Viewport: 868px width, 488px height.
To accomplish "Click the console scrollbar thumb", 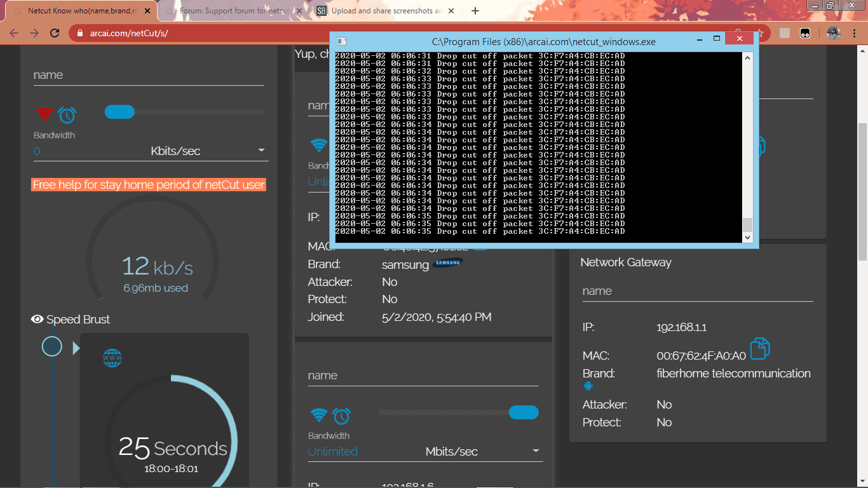I will [747, 225].
